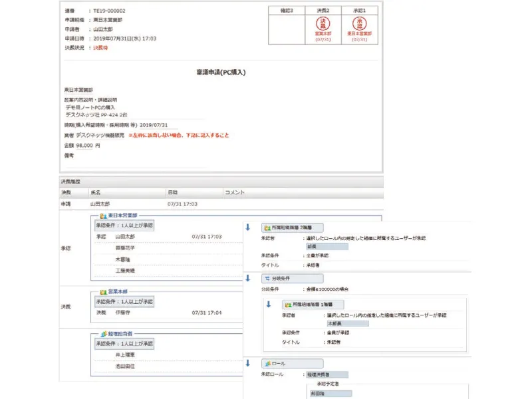The height and width of the screenshot is (399, 532).
Task: Click the blue down arrow beside 所属組織階層 2階層
Action: click(x=248, y=227)
